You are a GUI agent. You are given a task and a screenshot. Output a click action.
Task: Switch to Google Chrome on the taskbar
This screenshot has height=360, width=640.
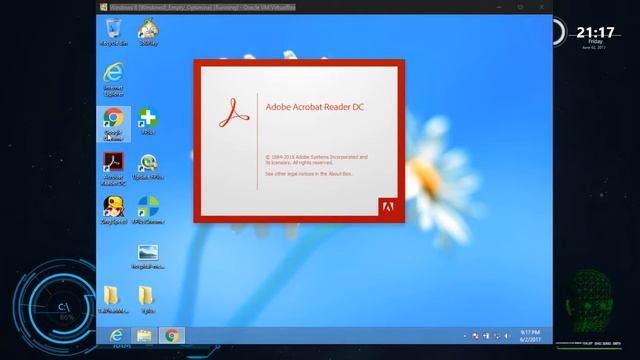pos(172,336)
